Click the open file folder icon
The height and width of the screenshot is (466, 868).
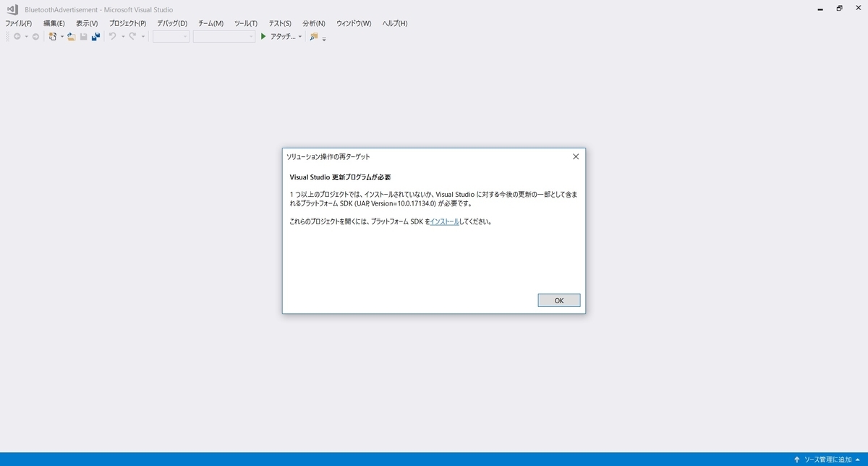(71, 36)
